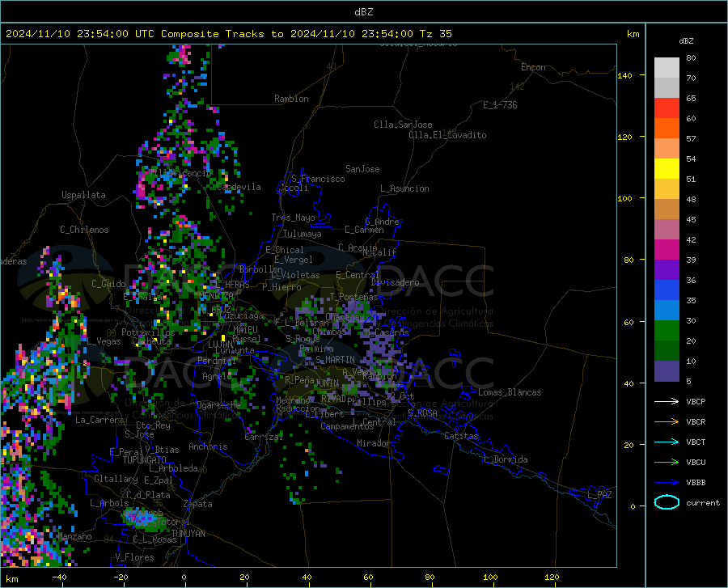
Task: Select the red 65 dBZ color swatch
Action: 667,108
